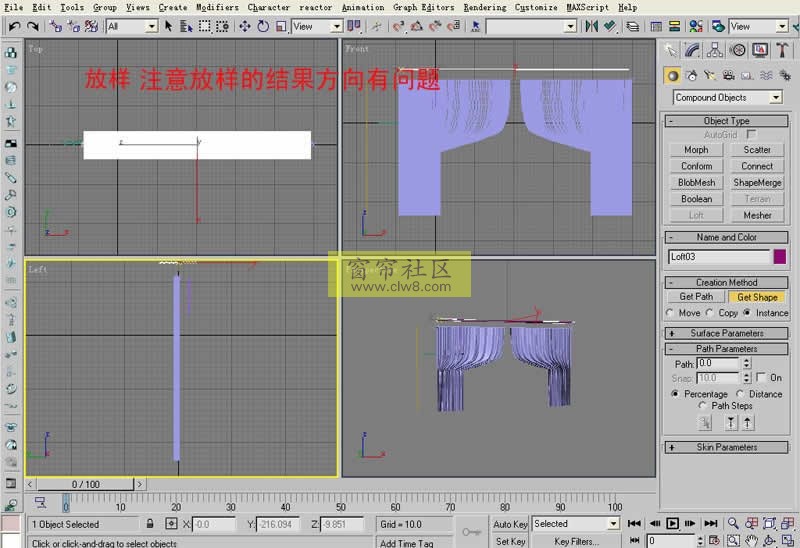
Task: Enable the Snap On checkbox
Action: (761, 377)
